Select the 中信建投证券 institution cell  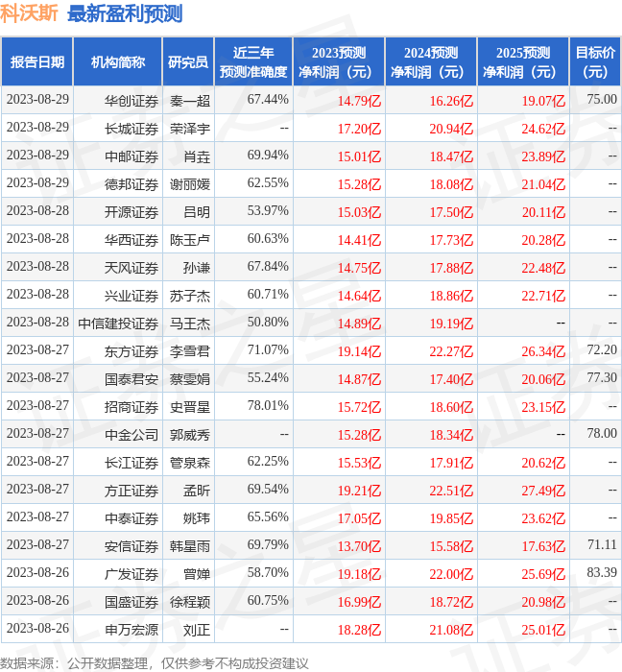(x=118, y=324)
